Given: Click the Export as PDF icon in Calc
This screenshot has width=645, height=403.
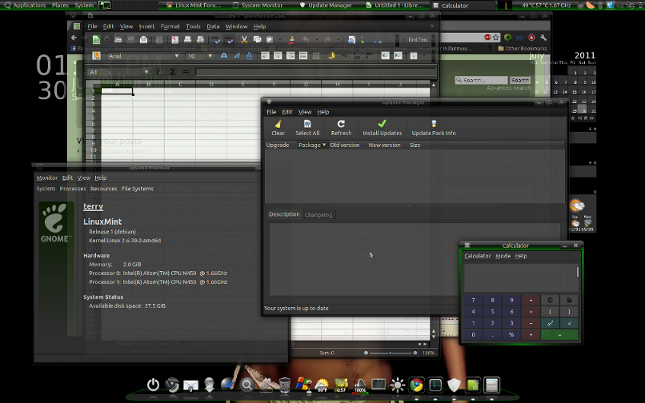Looking at the screenshot, I should [x=175, y=39].
